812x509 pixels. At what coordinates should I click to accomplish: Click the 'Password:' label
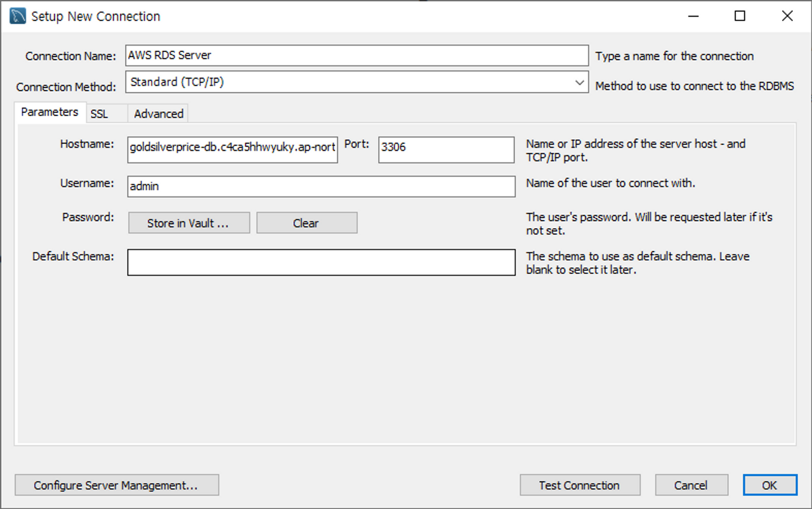click(88, 217)
